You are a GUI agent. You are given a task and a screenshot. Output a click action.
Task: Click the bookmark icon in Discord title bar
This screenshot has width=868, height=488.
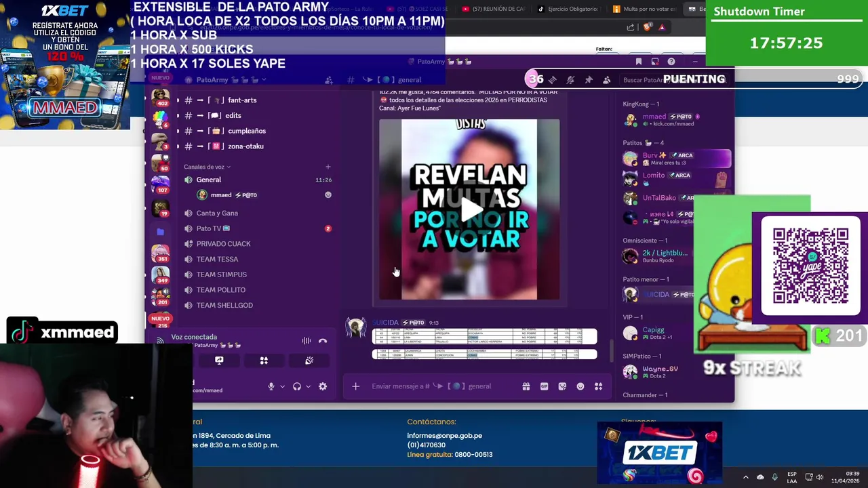tap(638, 62)
